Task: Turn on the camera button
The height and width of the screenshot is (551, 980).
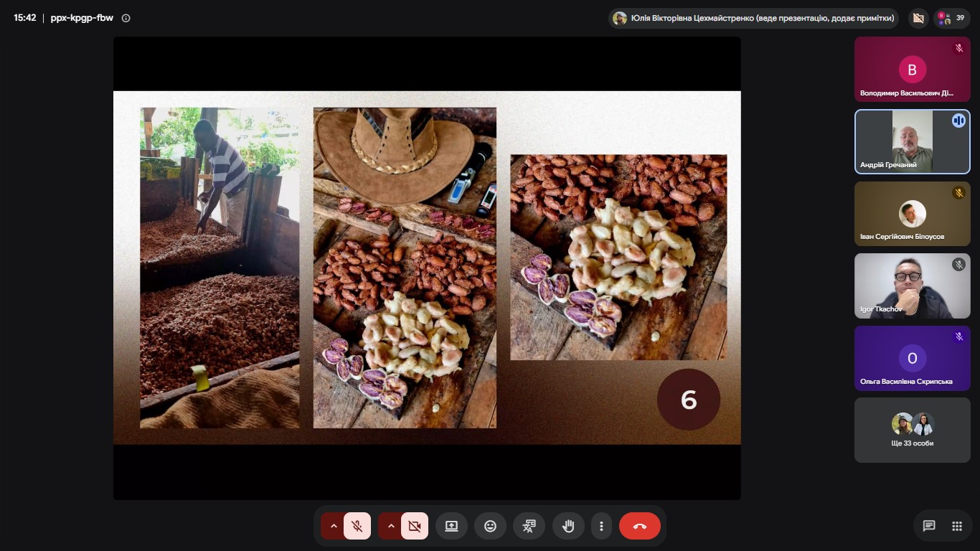Action: (x=415, y=526)
